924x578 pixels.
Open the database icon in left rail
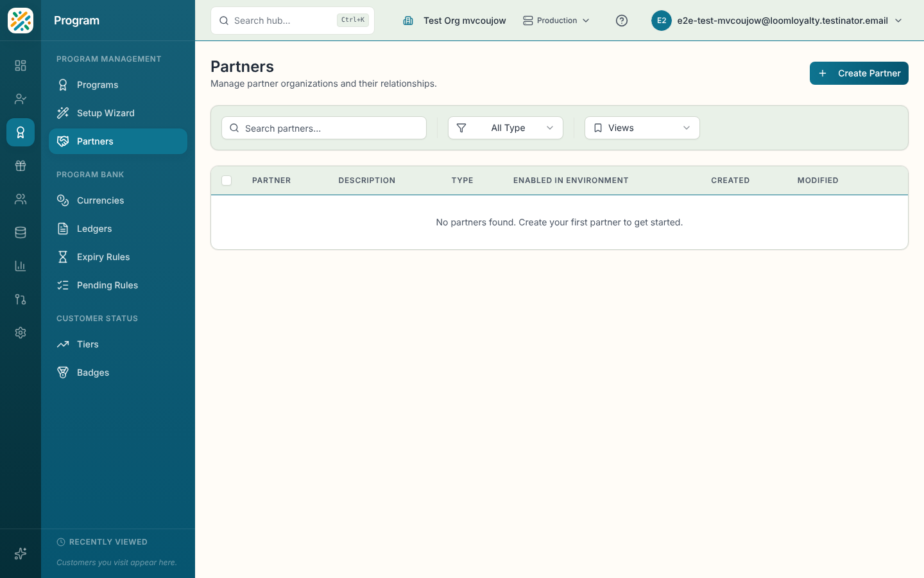click(x=21, y=232)
